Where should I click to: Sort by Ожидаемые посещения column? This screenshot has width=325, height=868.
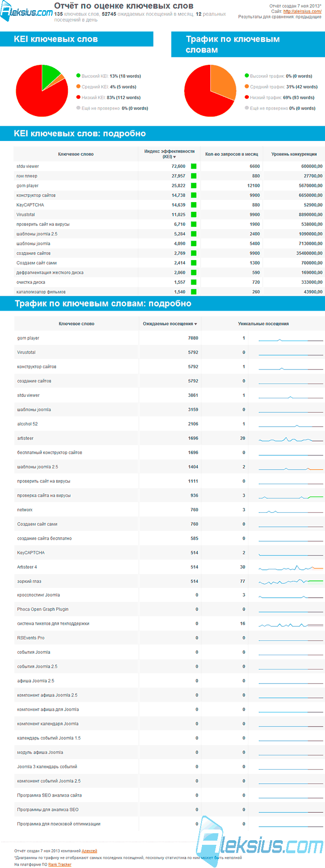[x=170, y=324]
